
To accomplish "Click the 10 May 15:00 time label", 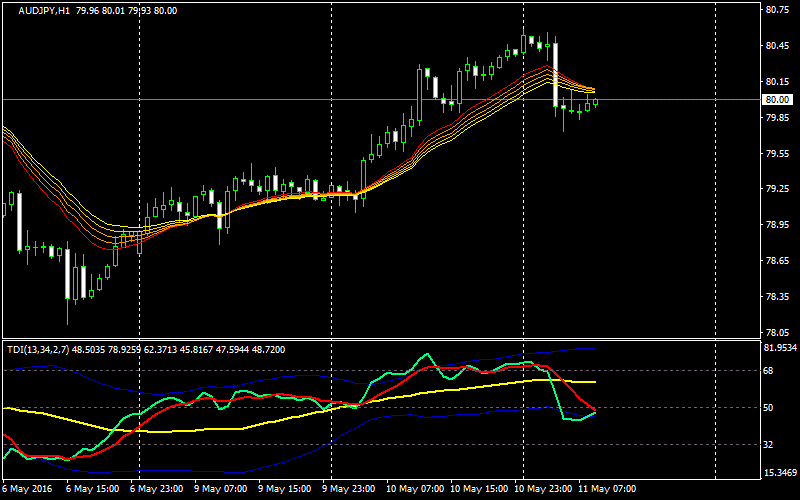I will (480, 490).
